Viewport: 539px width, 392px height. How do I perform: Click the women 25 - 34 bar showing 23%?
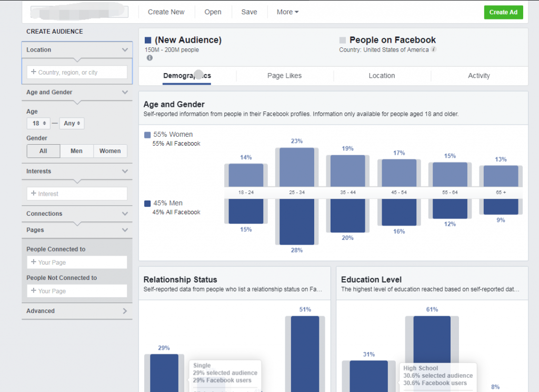click(x=297, y=167)
